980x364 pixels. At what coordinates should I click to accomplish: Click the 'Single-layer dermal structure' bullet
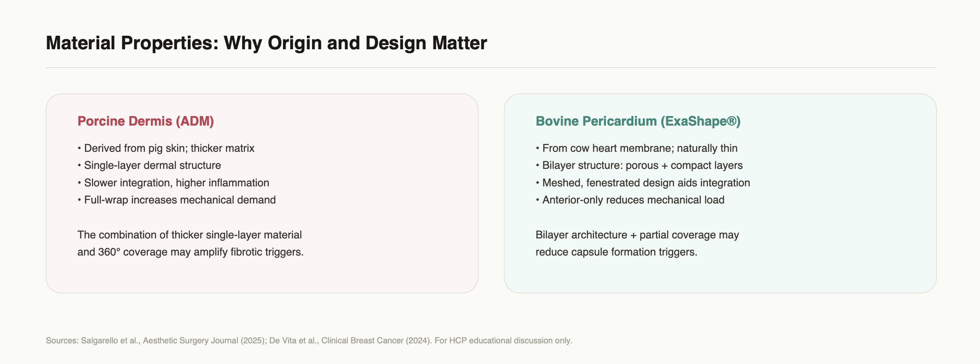[149, 165]
